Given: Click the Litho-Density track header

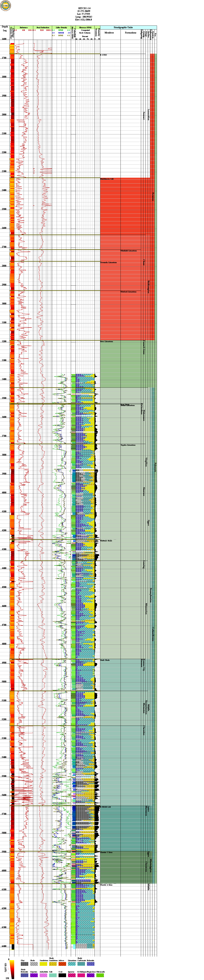Looking at the screenshot, I should pyautogui.click(x=62, y=27).
